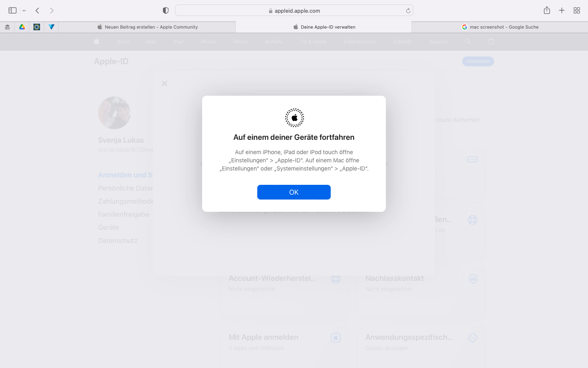Open Zubehör in the Apple navigation
The image size is (588, 368).
[x=402, y=42]
